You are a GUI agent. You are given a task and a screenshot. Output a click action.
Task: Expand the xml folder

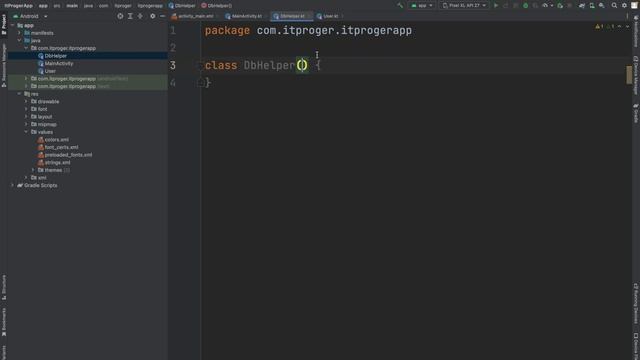click(x=26, y=178)
